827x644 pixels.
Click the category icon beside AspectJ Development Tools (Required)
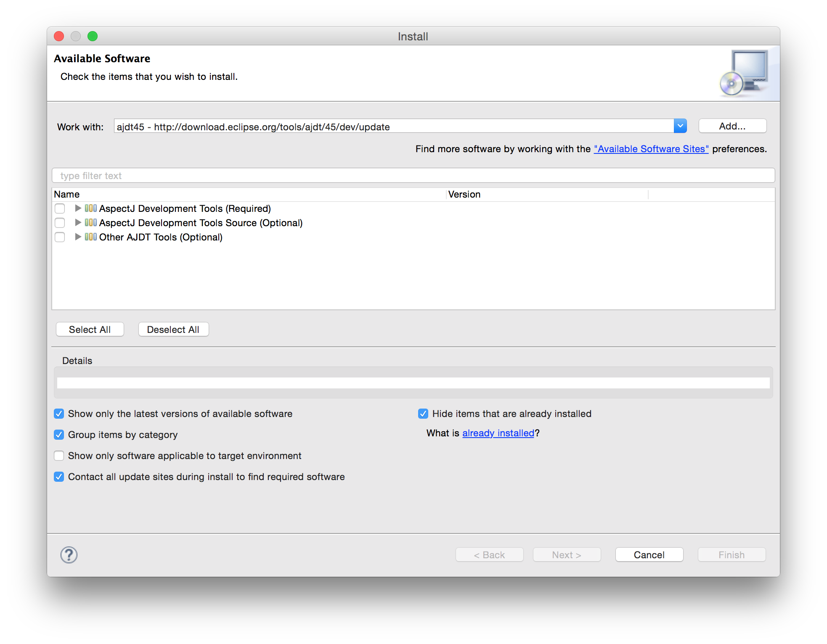tap(91, 209)
